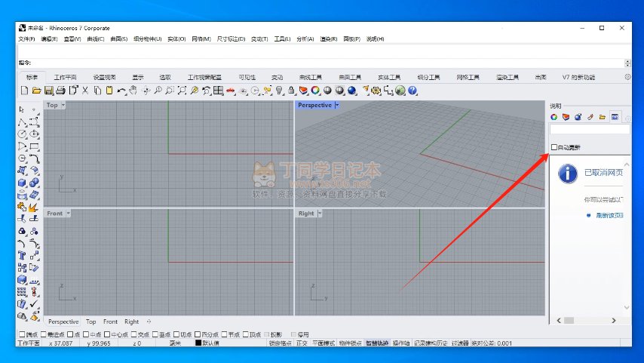The image size is (644, 363).
Task: Click the Save file floppy disk icon
Action: (x=48, y=91)
